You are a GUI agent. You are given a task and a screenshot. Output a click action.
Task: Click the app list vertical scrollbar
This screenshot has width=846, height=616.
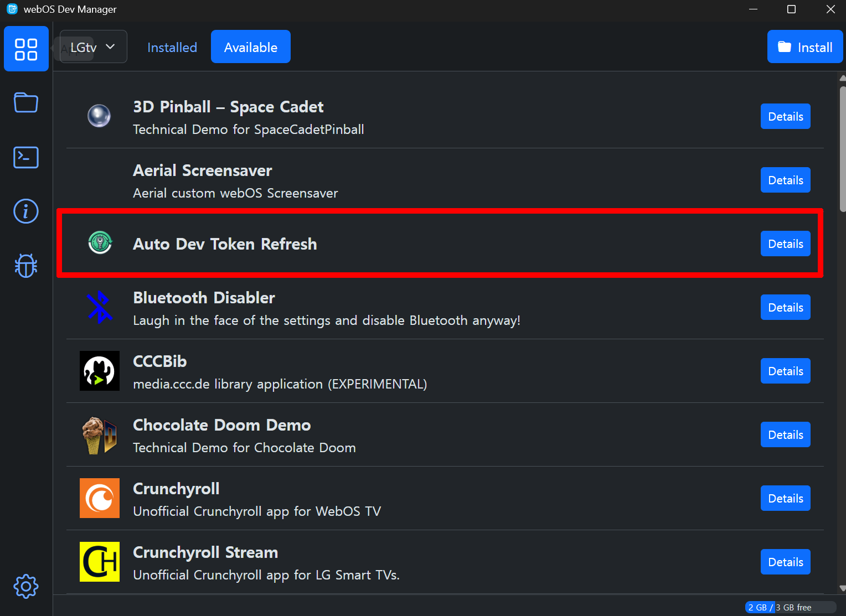(x=843, y=149)
